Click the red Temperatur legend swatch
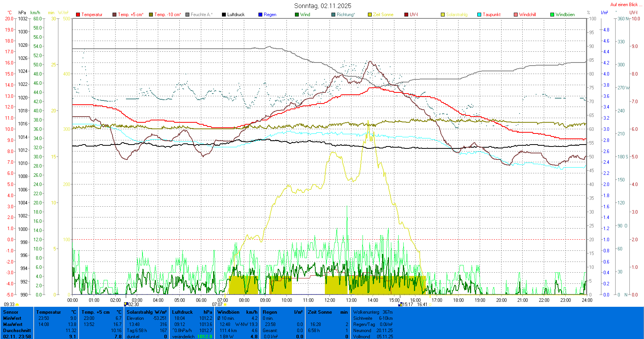 tap(78, 15)
